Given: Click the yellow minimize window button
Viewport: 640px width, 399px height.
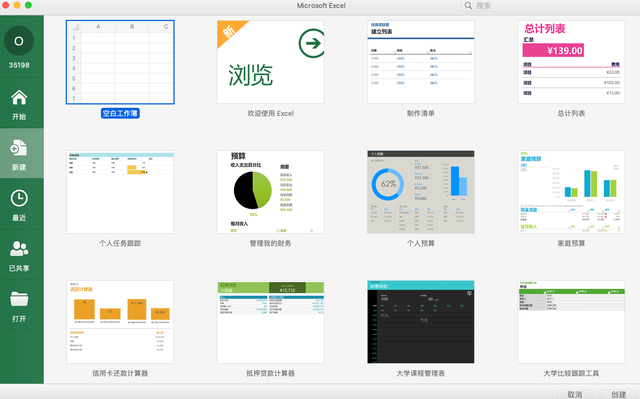Looking at the screenshot, I should pos(17,5).
